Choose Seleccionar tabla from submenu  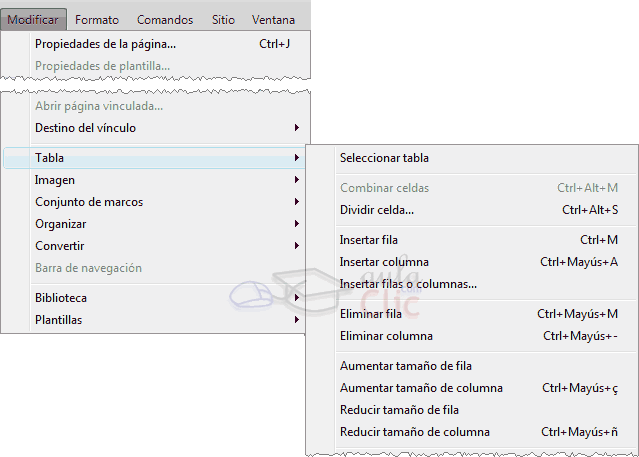click(384, 158)
